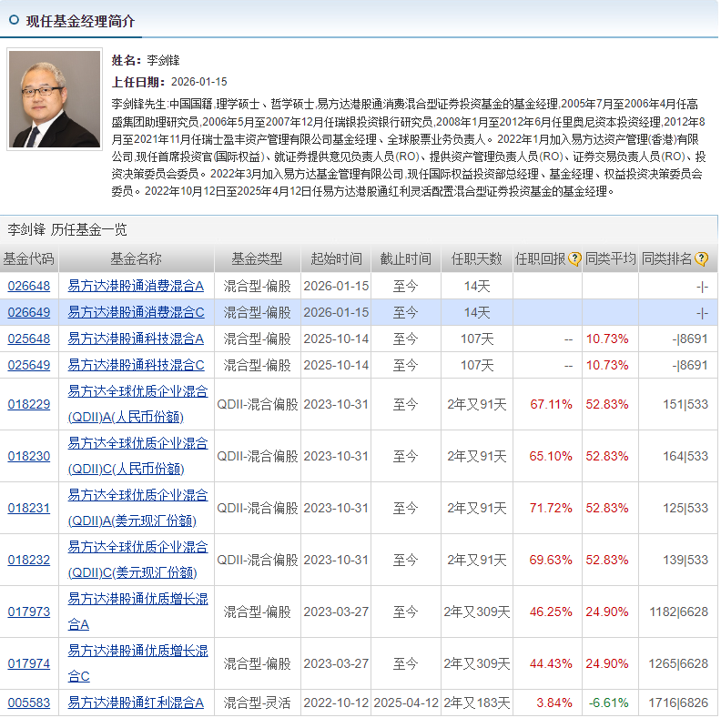
Task: Click the ranking value 125|533
Action: pyautogui.click(x=685, y=509)
